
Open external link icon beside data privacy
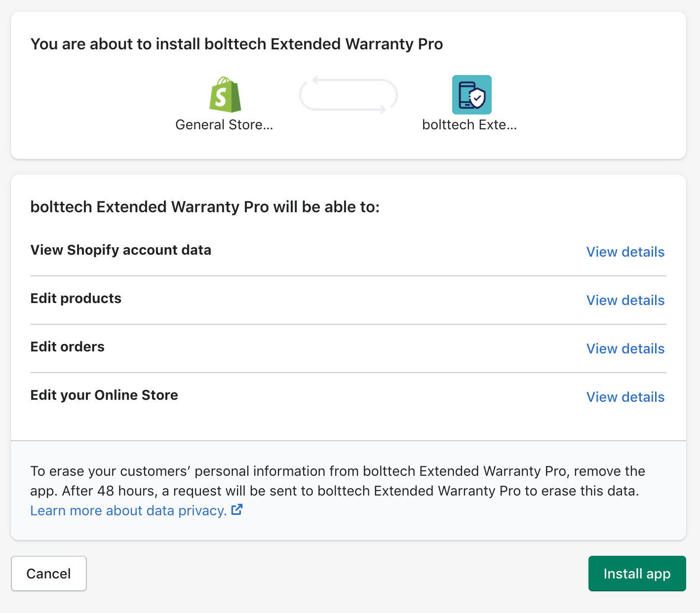[237, 509]
